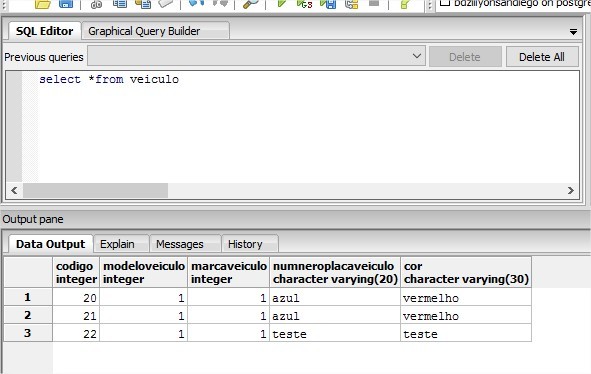Screen dimensions: 591x374
Task: Select the numneroplacaveiculo column header
Action: point(335,272)
